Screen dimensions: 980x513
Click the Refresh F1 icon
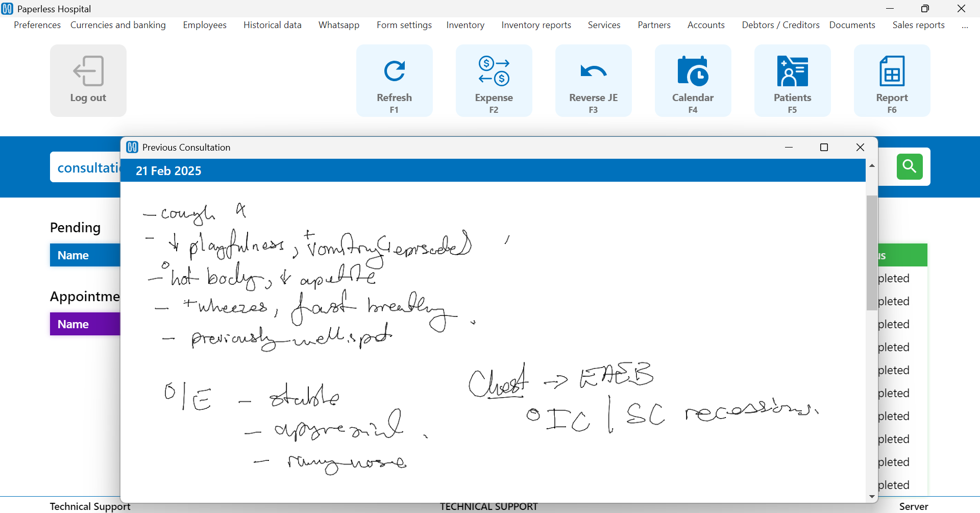[x=395, y=81]
